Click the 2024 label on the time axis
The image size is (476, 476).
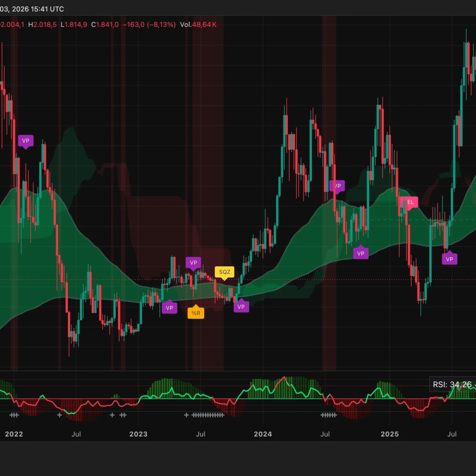point(263,434)
